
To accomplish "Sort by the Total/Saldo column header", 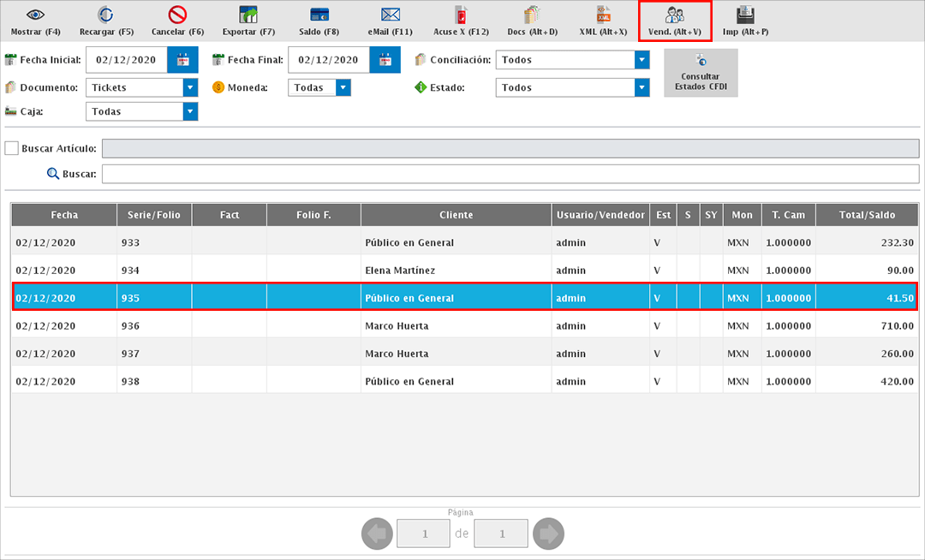I will [867, 215].
